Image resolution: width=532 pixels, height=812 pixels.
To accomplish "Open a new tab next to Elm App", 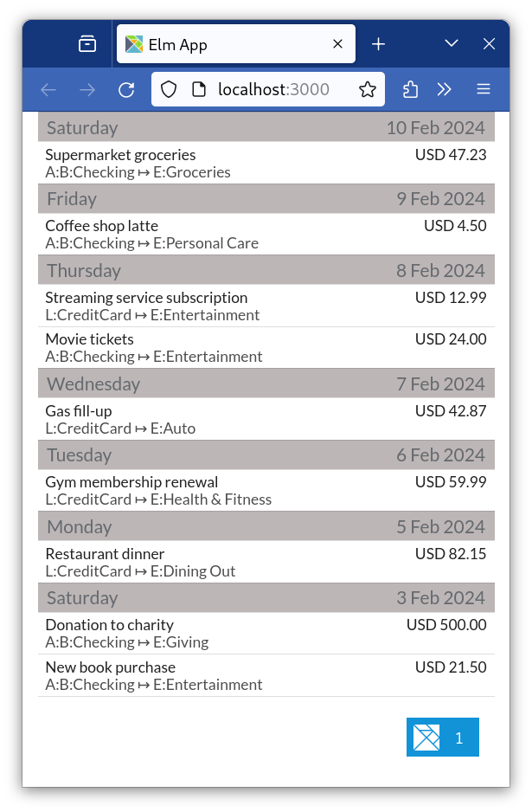I will [x=378, y=43].
